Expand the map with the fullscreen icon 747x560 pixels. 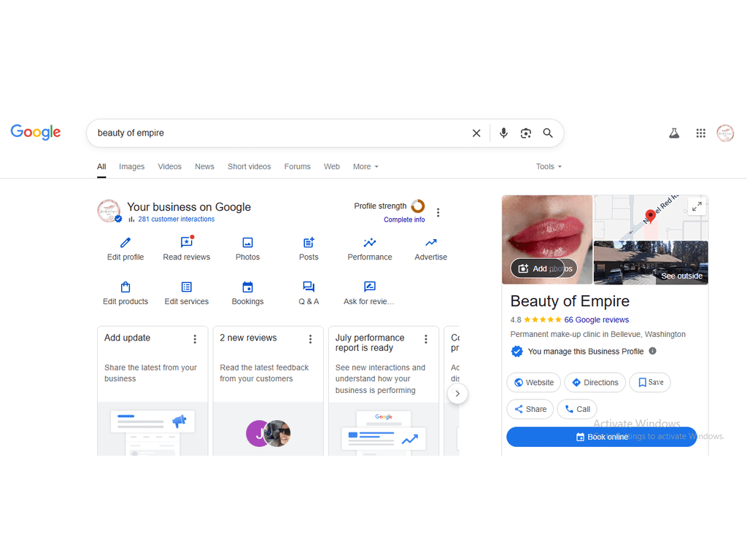(x=697, y=206)
